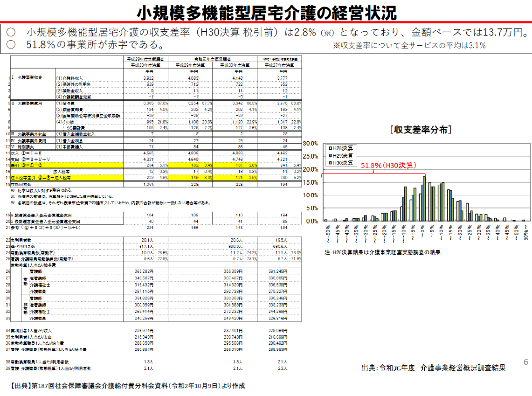This screenshot has width=532, height=396.
Task: Click the 平成27年度決算 column header
Action: click(x=279, y=65)
